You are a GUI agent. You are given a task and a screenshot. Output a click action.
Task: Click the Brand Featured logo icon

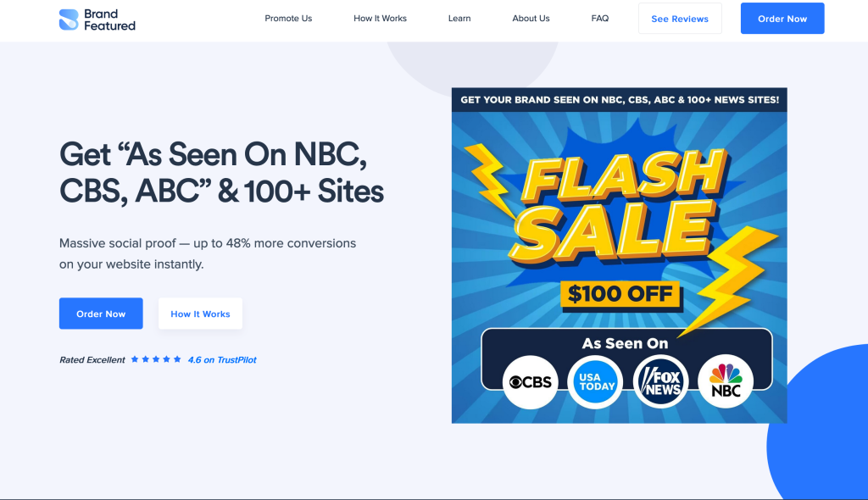point(69,19)
